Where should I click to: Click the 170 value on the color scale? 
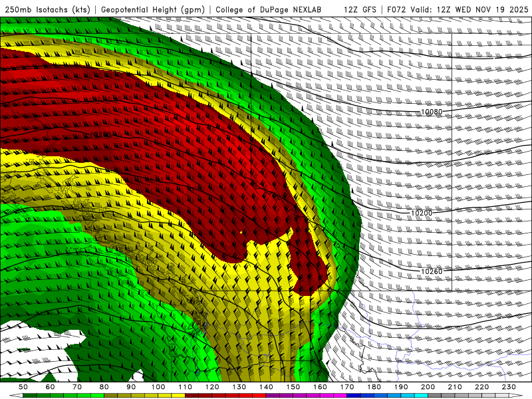[x=347, y=387]
